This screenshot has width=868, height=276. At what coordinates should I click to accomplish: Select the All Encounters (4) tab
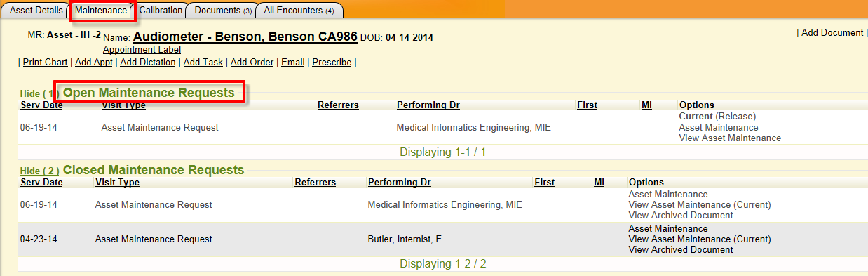(299, 11)
